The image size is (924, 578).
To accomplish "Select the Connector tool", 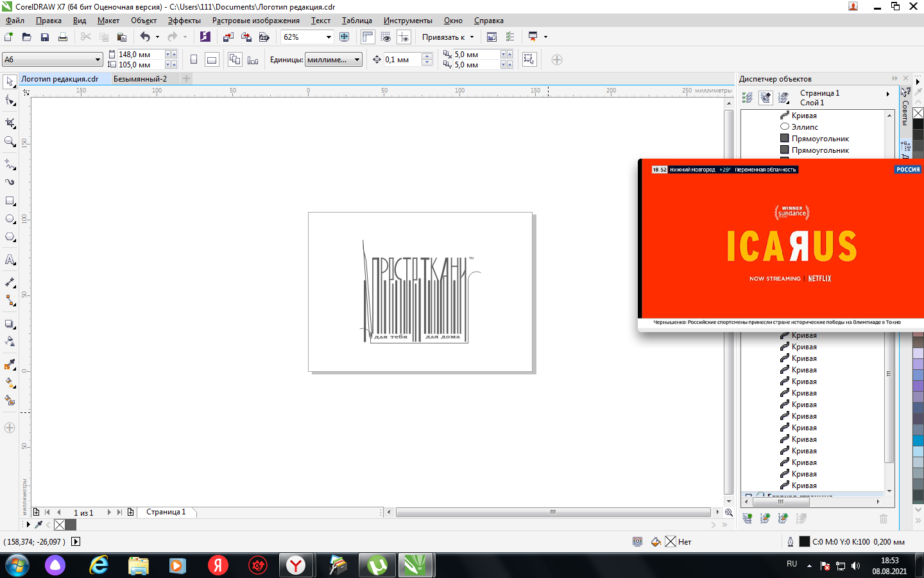I will (x=10, y=300).
